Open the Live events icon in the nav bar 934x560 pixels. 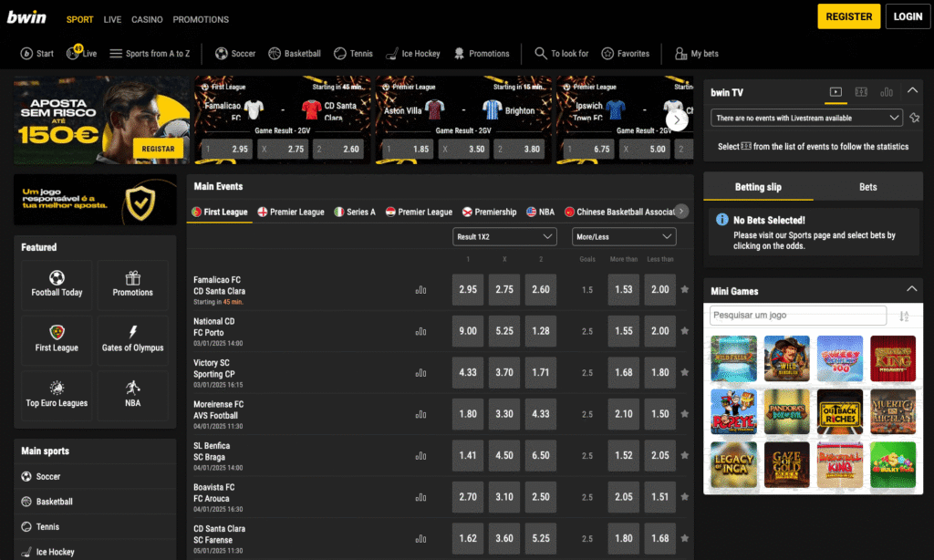81,53
